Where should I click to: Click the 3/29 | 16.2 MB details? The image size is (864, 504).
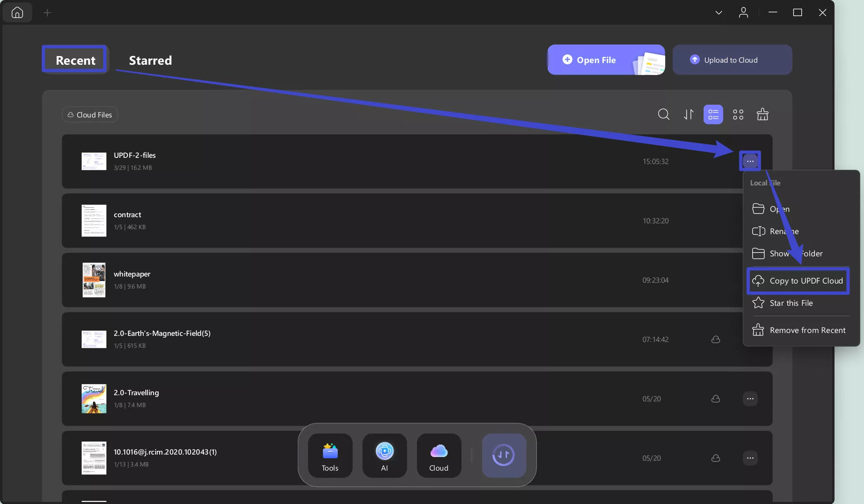[133, 168]
